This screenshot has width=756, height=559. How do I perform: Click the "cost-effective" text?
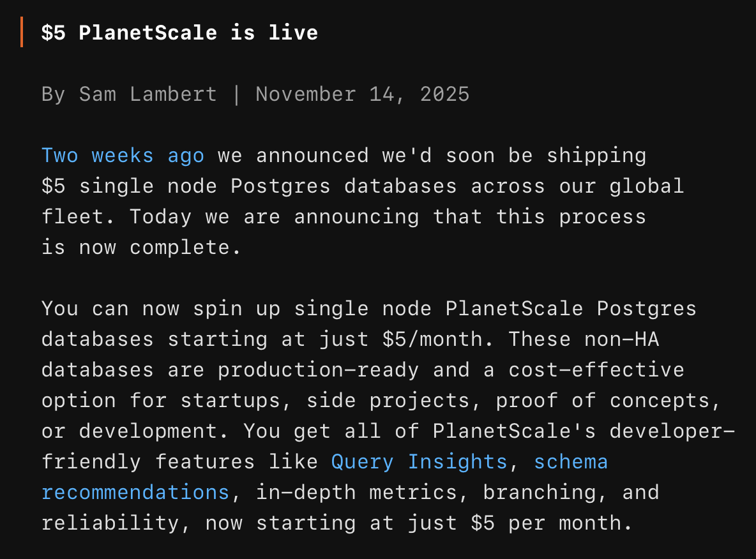596,369
